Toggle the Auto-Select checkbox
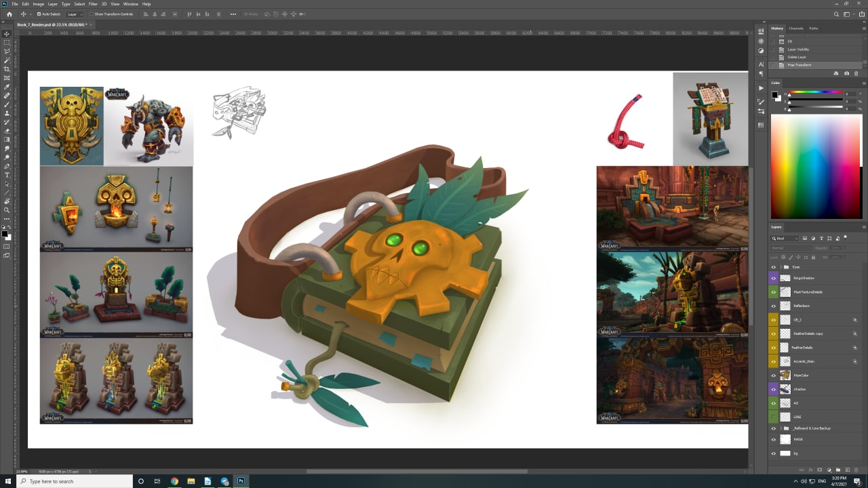This screenshot has height=488, width=868. [x=39, y=14]
